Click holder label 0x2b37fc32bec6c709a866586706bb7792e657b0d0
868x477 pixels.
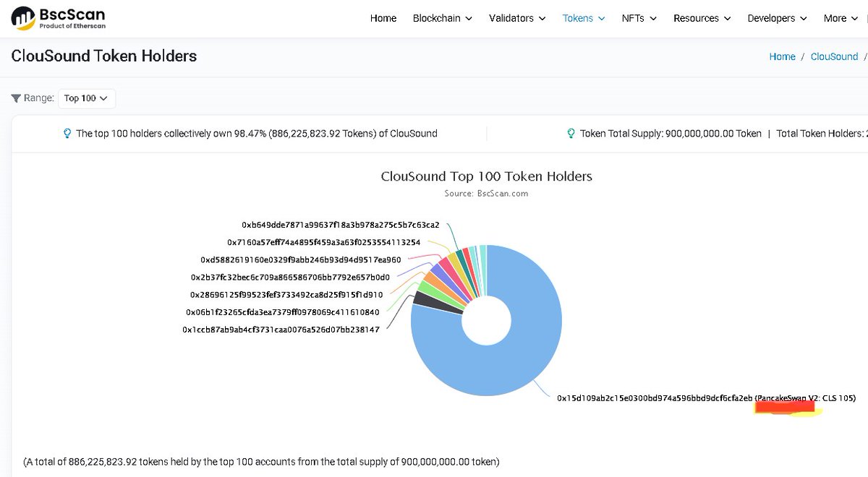click(290, 277)
